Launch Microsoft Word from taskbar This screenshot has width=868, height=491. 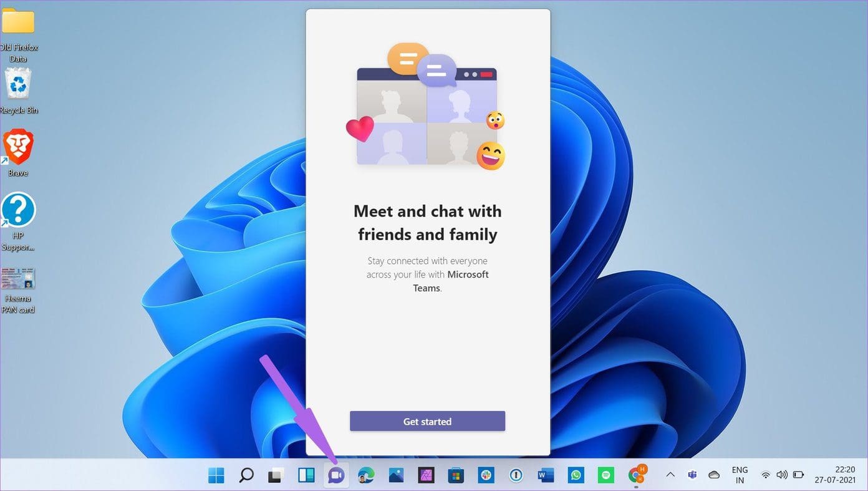click(x=546, y=475)
